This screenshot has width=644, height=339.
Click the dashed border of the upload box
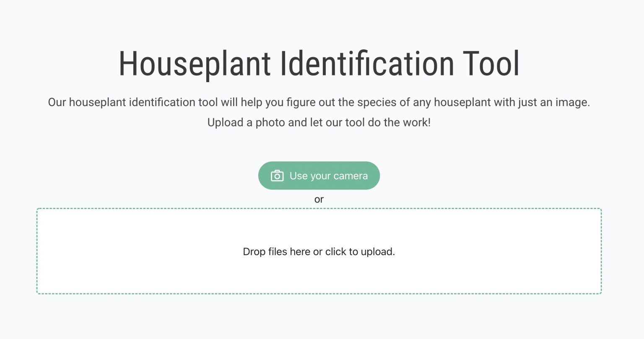coord(319,208)
